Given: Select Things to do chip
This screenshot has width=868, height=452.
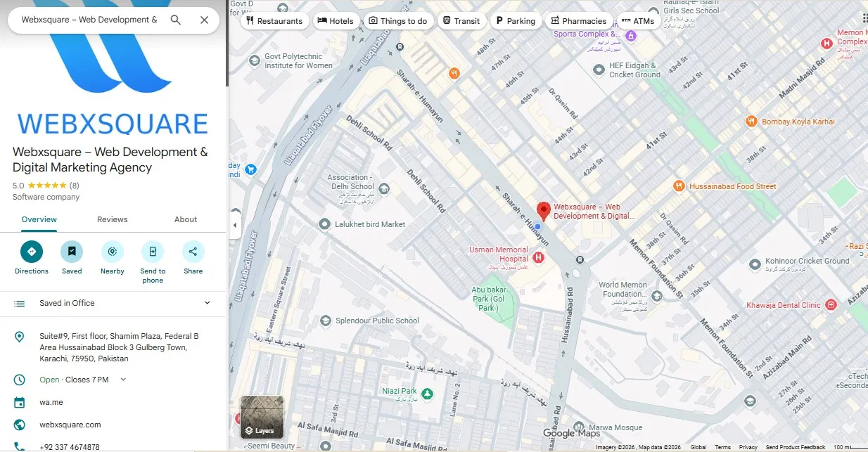Looking at the screenshot, I should [399, 21].
